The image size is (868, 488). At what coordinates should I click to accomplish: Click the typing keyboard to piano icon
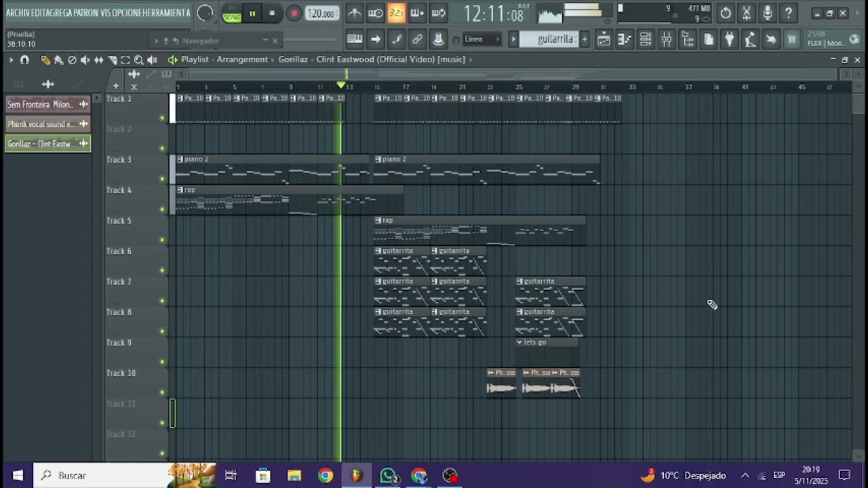click(354, 39)
